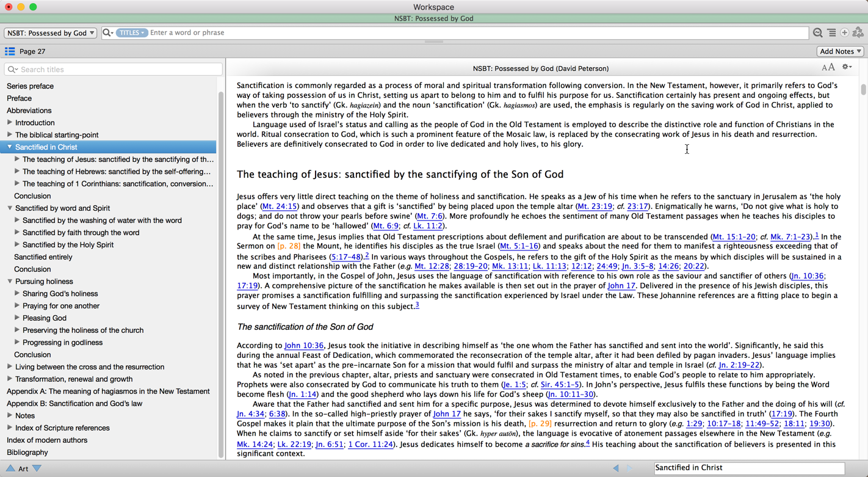The height and width of the screenshot is (477, 868).
Task: Open the Mt. 23:19 scripture link
Action: pos(595,206)
